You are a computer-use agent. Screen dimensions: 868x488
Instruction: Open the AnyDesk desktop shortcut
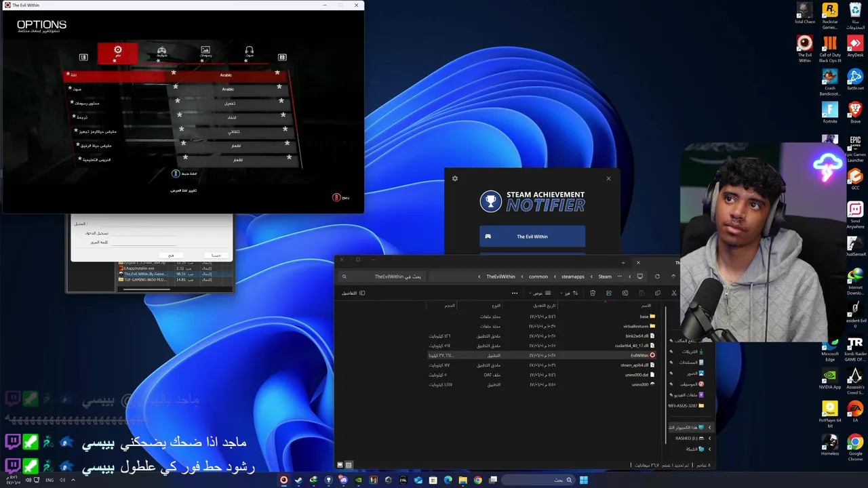(x=855, y=47)
